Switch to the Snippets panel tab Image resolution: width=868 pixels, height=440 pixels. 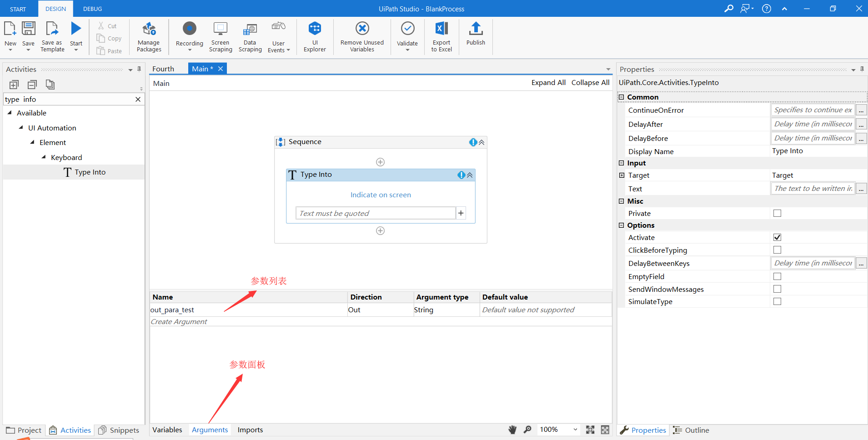[x=119, y=430]
